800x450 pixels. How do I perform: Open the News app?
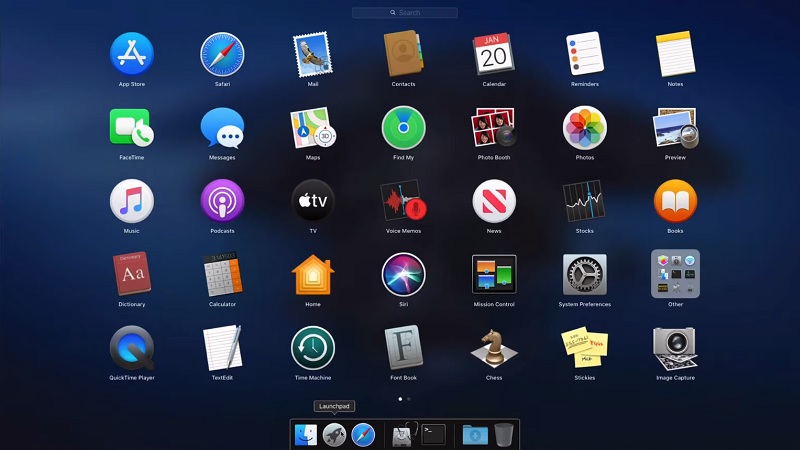(494, 201)
